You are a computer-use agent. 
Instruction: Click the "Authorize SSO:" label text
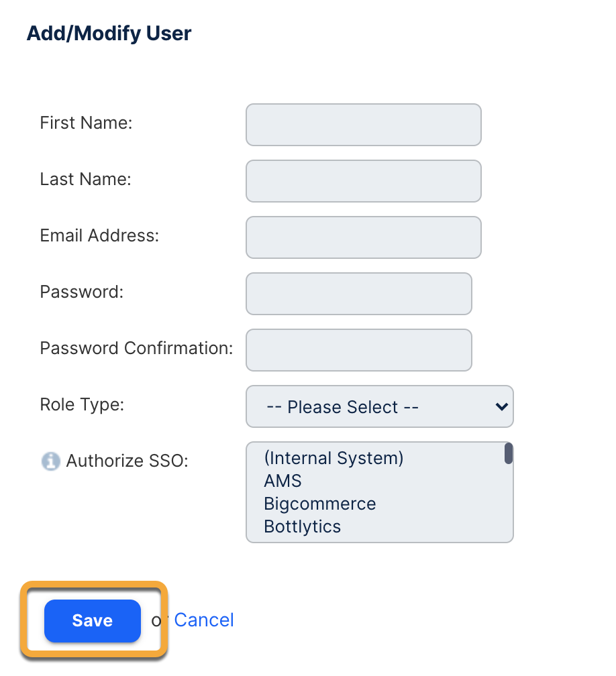[127, 461]
